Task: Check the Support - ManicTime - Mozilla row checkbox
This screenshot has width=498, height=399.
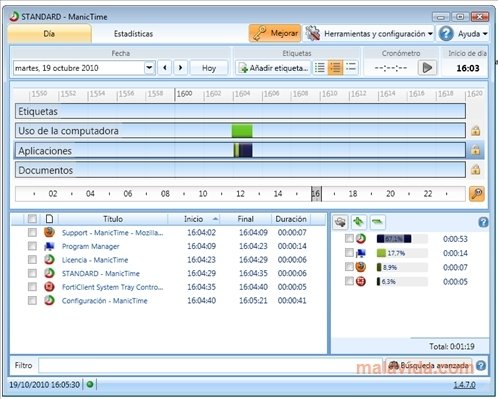Action: pyautogui.click(x=32, y=232)
